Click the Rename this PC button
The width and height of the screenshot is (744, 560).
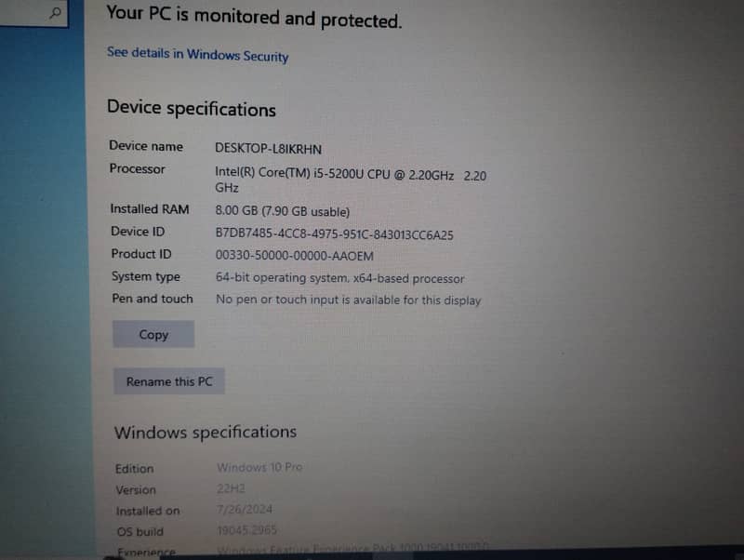[168, 381]
